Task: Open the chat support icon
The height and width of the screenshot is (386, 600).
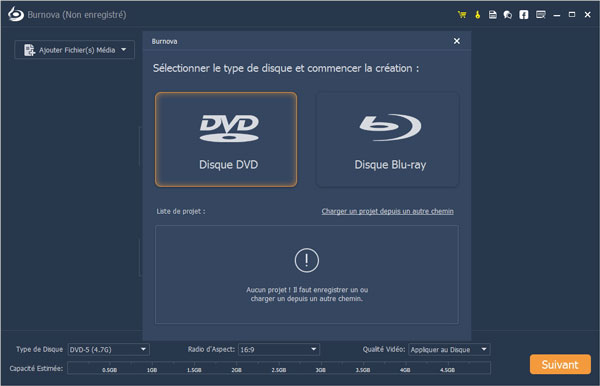Action: (x=508, y=15)
